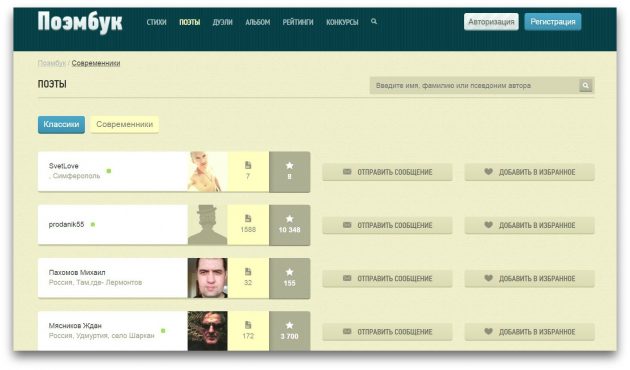Open the ПОЭТЫ menu item

click(190, 22)
